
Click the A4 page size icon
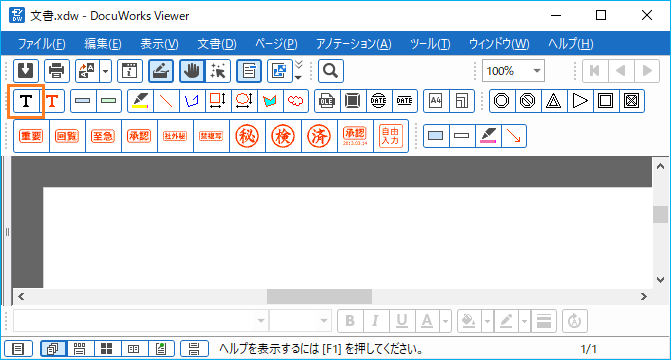pyautogui.click(x=436, y=101)
